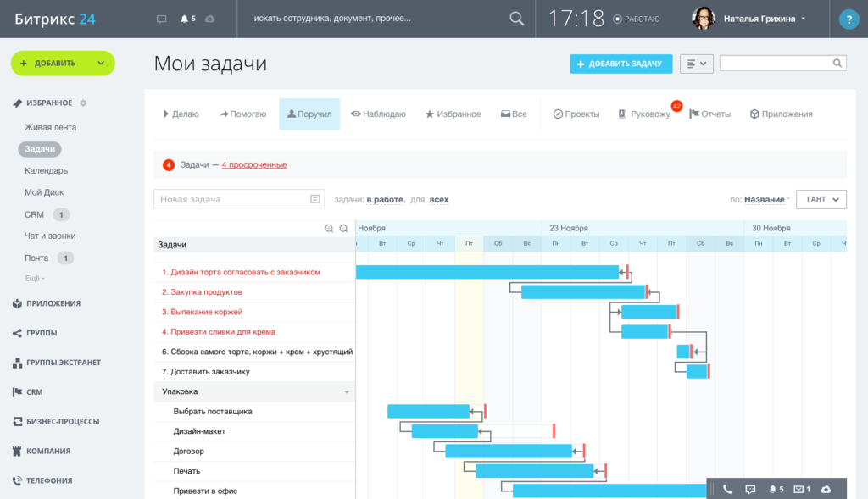Image resolution: width=868 pixels, height=499 pixels.
Task: Switch to the Наблюдаю tab
Action: [x=378, y=114]
